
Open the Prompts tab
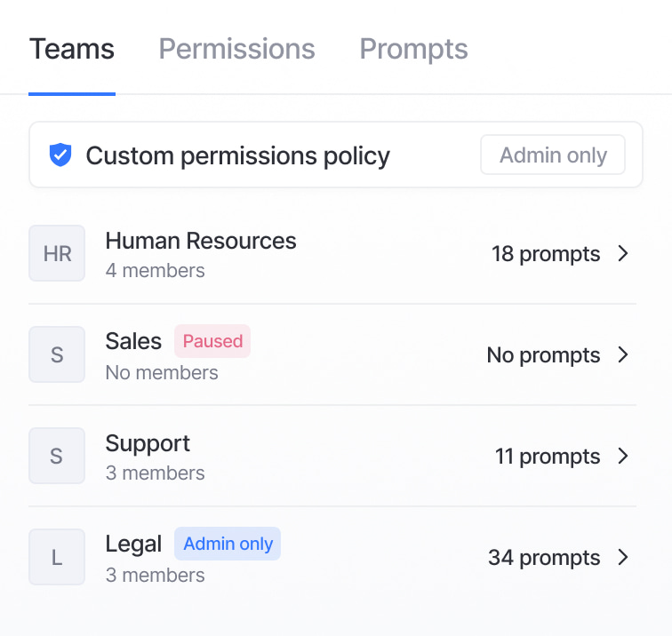(x=413, y=49)
